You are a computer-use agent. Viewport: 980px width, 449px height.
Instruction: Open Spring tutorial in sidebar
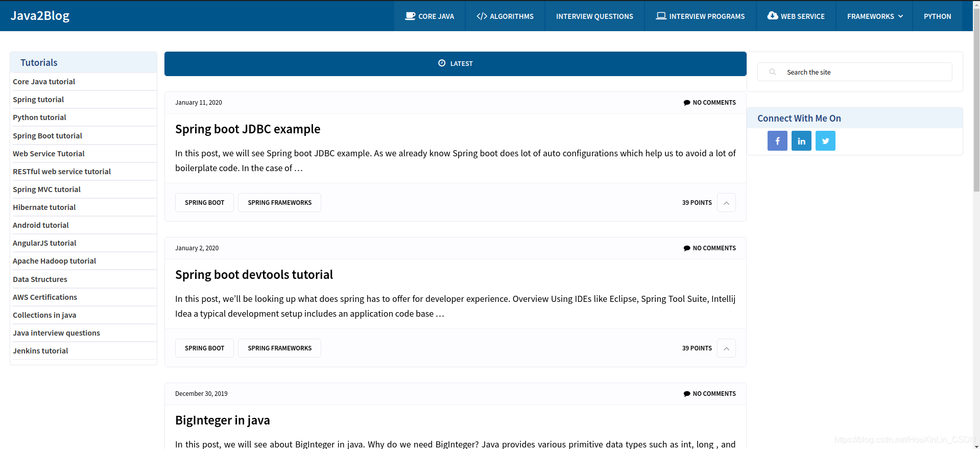point(38,100)
